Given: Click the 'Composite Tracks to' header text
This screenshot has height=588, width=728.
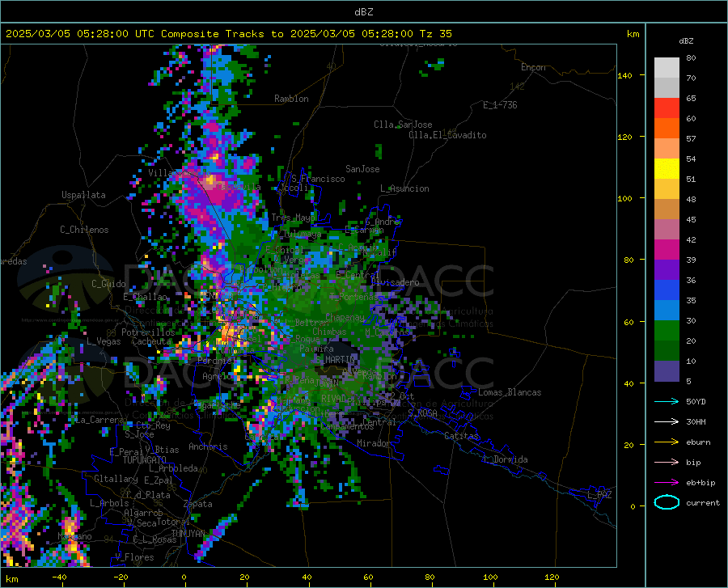Looking at the screenshot, I should coord(222,34).
